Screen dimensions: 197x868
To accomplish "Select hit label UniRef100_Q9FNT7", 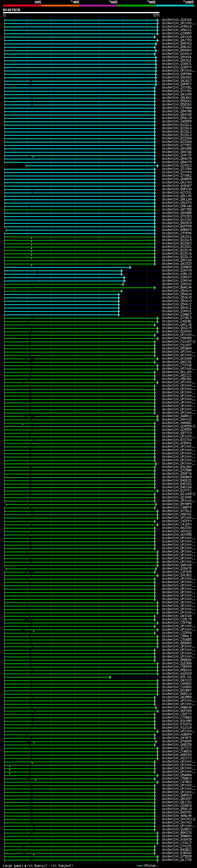I will click(x=177, y=84).
